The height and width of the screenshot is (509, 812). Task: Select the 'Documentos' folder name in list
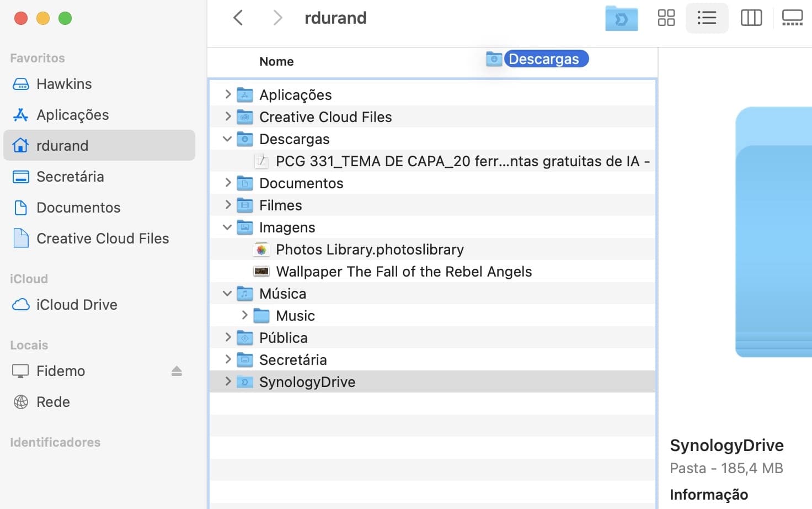tap(301, 183)
